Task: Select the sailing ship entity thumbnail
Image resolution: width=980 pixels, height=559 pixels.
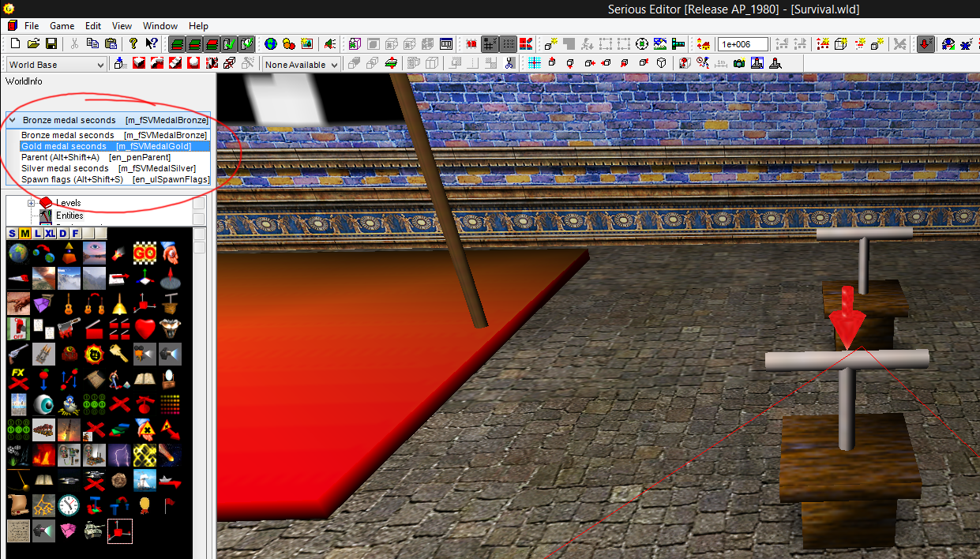Action: [145, 479]
